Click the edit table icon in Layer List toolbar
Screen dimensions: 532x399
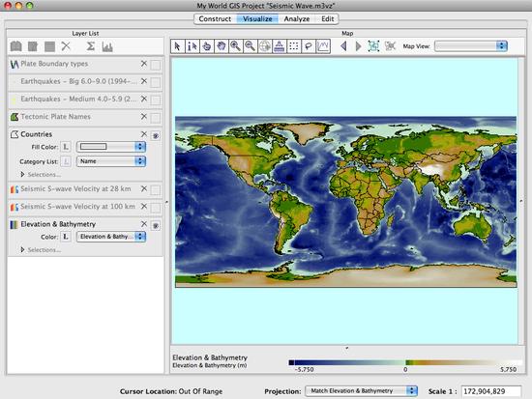[x=33, y=46]
